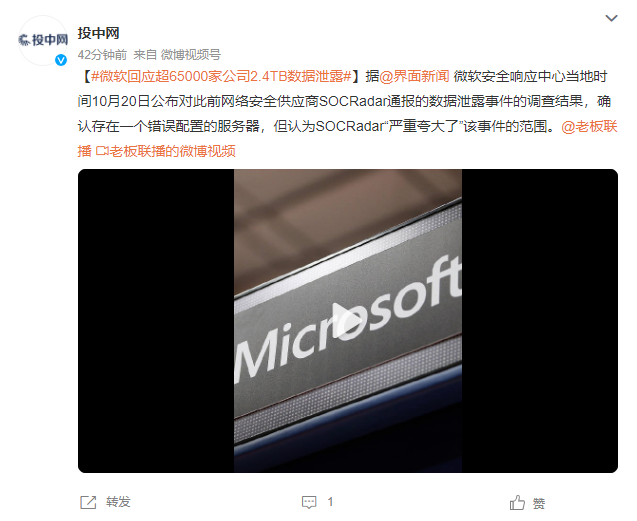Open comments via speech bubble icon
Screen dimensions: 637x521
pyautogui.click(x=309, y=502)
